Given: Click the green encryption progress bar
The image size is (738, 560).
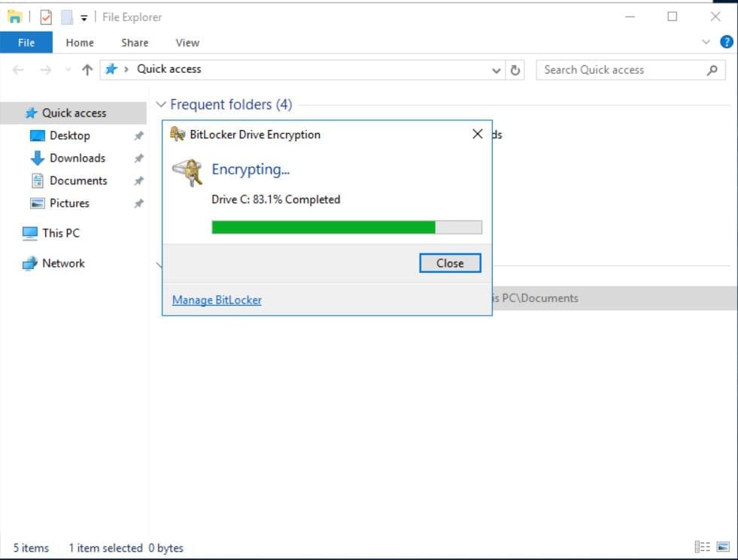Looking at the screenshot, I should pos(323,227).
